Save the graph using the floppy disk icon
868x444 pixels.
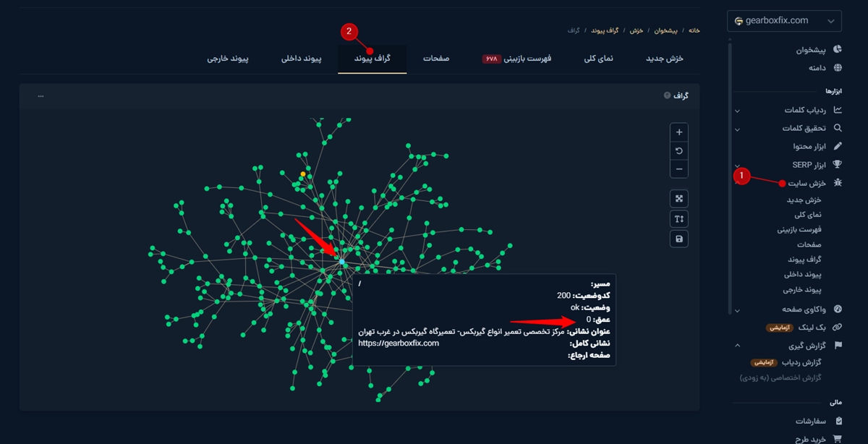coord(678,238)
